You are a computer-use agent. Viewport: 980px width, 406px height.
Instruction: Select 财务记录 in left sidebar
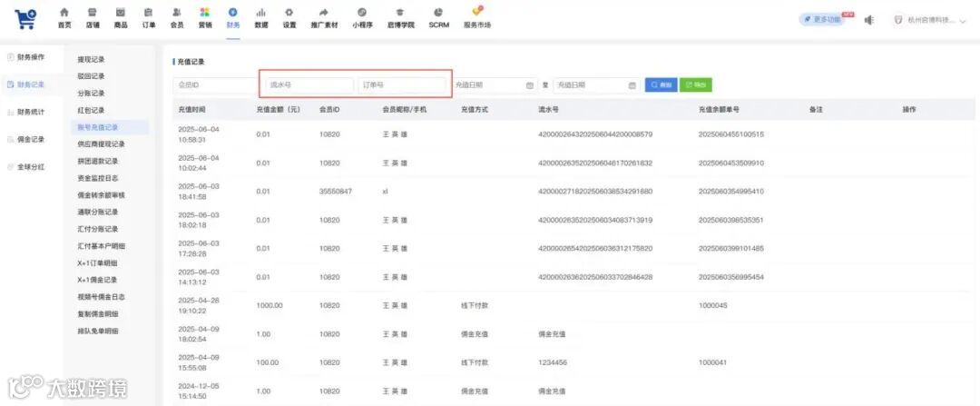click(26, 84)
